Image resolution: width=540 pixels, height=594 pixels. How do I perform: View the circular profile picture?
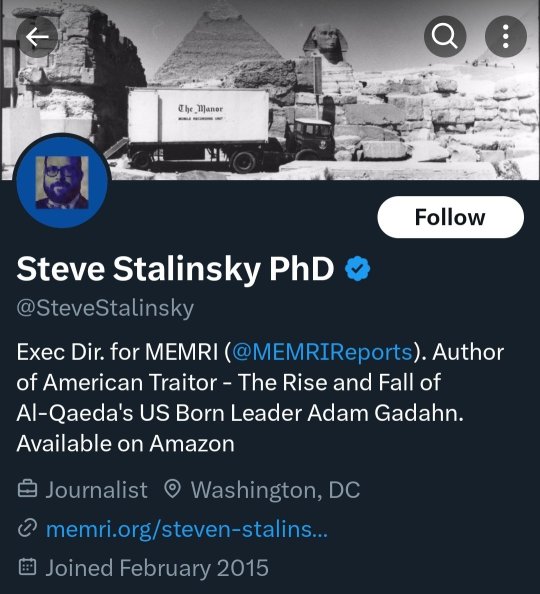point(62,182)
